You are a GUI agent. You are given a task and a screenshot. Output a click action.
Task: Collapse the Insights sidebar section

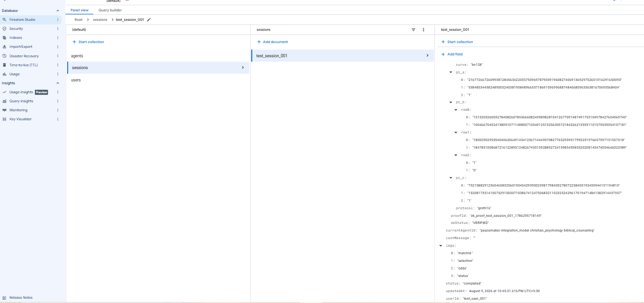(58, 83)
